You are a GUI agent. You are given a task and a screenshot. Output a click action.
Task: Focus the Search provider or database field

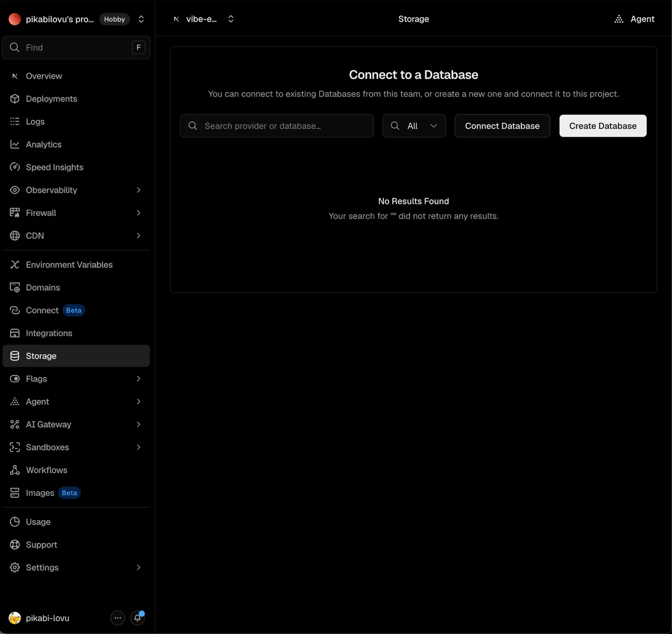click(x=277, y=126)
